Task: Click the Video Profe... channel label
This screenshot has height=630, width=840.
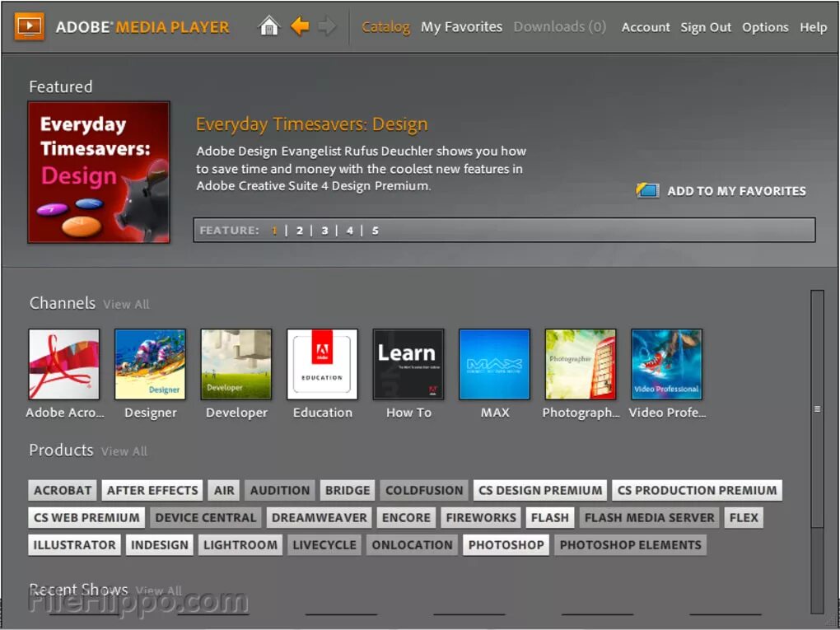Action: (x=667, y=413)
